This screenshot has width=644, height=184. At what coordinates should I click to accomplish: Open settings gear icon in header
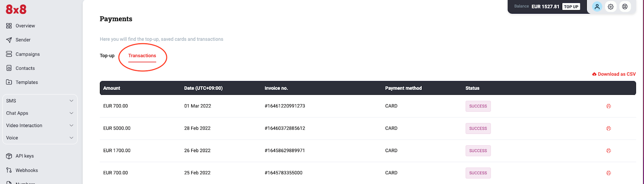pos(611,6)
